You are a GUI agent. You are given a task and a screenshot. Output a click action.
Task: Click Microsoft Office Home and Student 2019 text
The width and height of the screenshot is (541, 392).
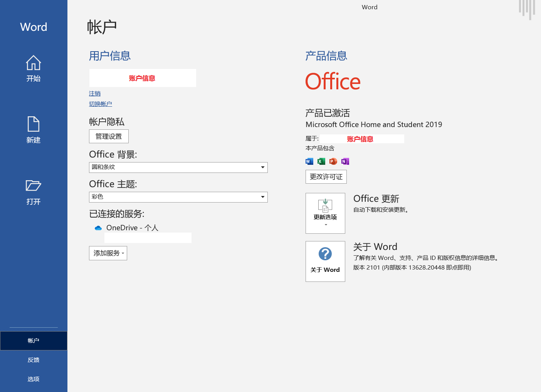pos(374,125)
